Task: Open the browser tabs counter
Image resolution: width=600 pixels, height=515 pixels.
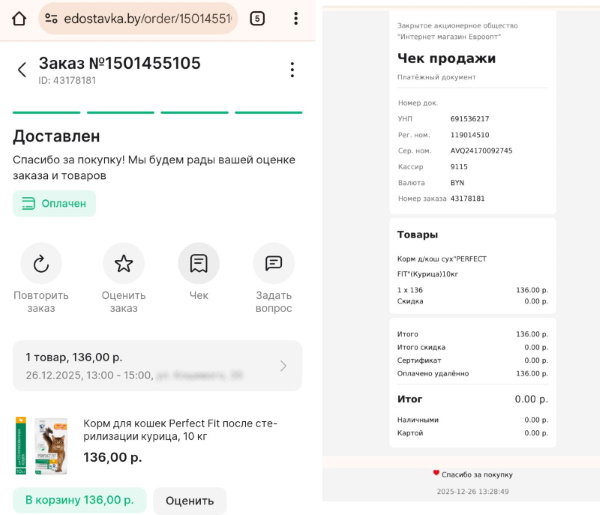Action: click(x=257, y=18)
